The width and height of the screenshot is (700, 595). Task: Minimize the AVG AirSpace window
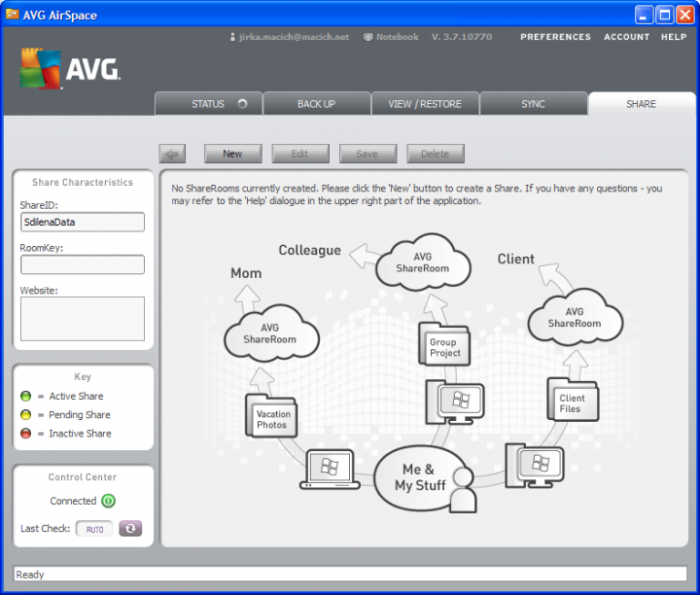point(644,15)
